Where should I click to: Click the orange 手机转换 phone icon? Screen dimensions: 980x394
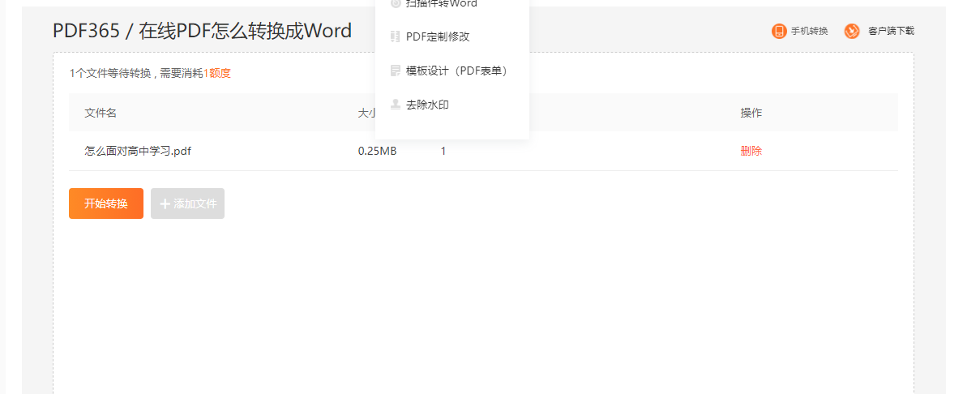[x=779, y=31]
